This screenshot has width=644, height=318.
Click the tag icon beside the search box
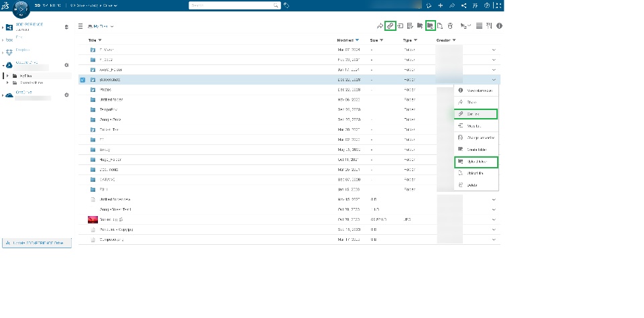(286, 5)
